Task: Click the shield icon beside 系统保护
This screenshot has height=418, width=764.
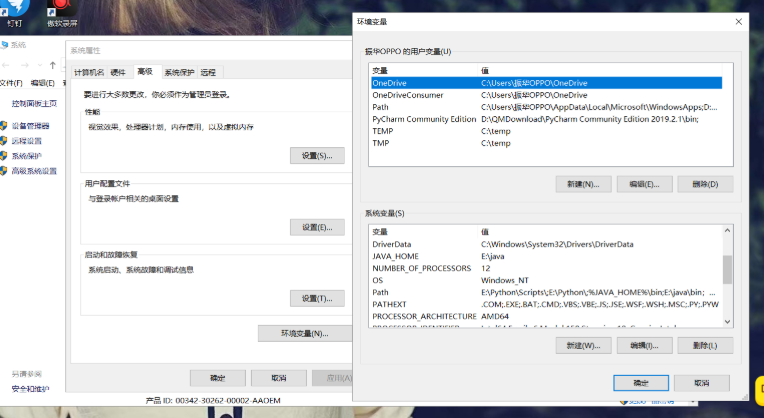Action: (x=4, y=156)
